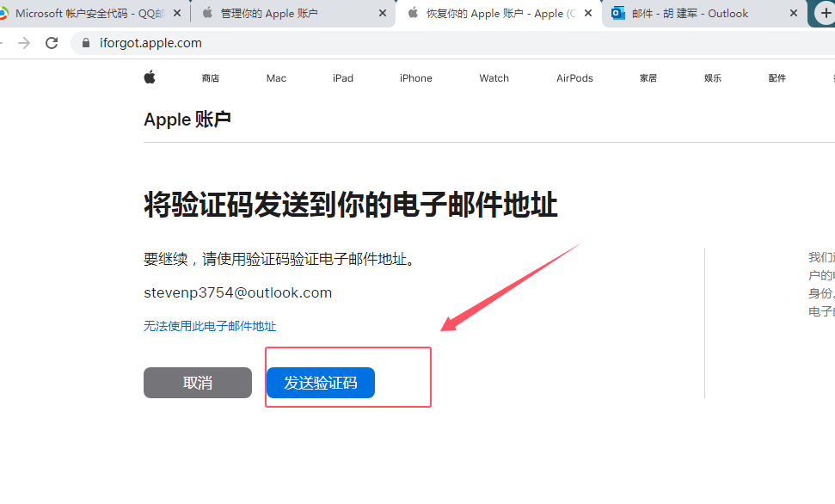This screenshot has height=504, width=835.
Task: Switch to the 管理你的 Apple 账户 tab
Action: (292, 13)
